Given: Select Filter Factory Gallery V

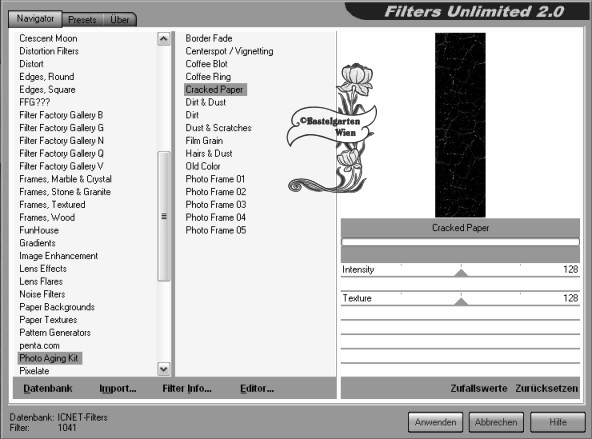Looking at the screenshot, I should coord(61,166).
